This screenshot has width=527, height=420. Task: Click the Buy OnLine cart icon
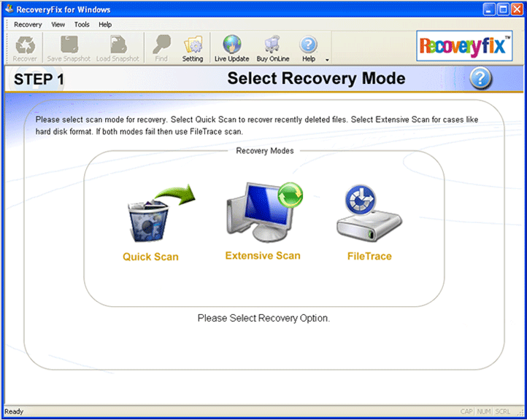(x=273, y=49)
